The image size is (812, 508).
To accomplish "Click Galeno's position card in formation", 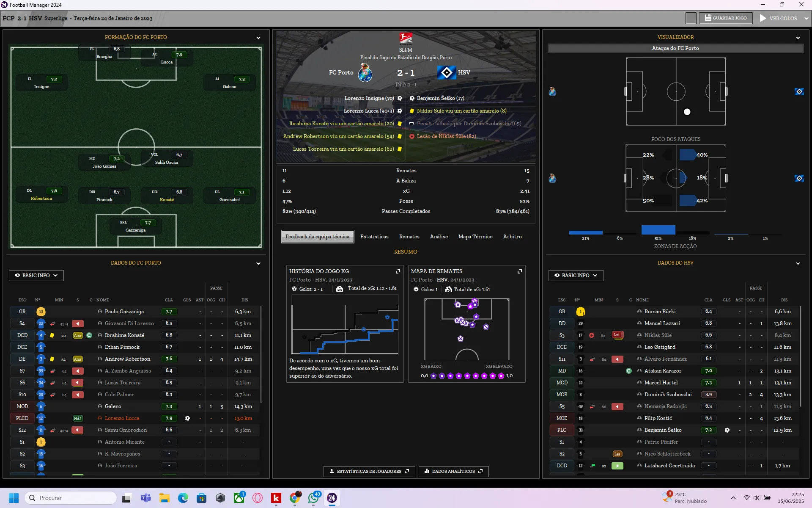I will [229, 83].
